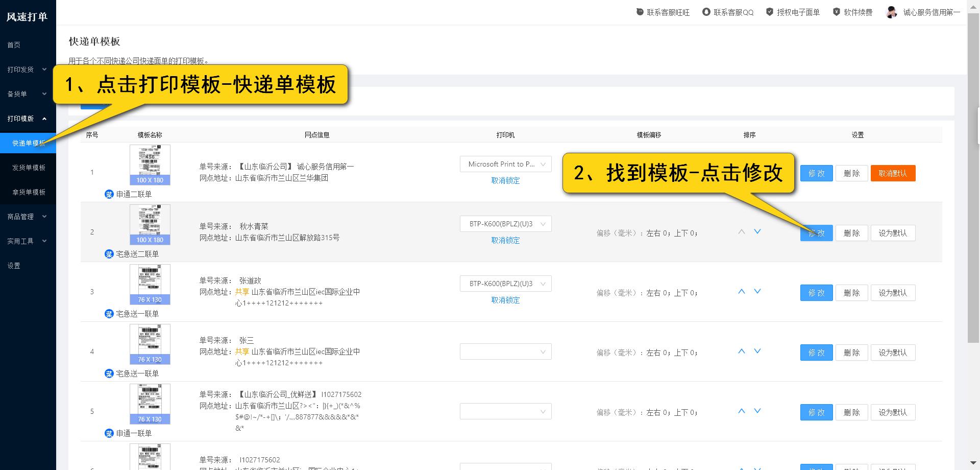Expand the 商品管理 sidebar section
The height and width of the screenshot is (470, 980).
[27, 216]
